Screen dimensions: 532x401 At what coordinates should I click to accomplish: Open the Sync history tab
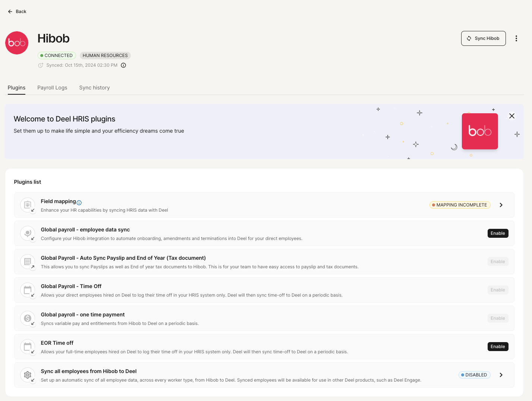pos(94,88)
